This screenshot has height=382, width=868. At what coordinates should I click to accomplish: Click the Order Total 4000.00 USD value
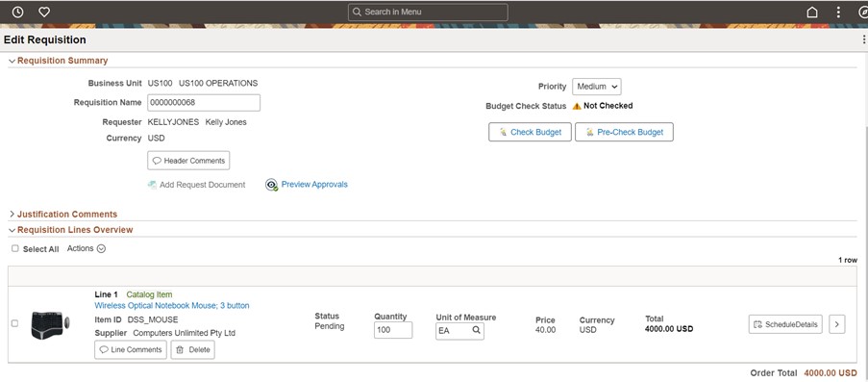coord(831,373)
